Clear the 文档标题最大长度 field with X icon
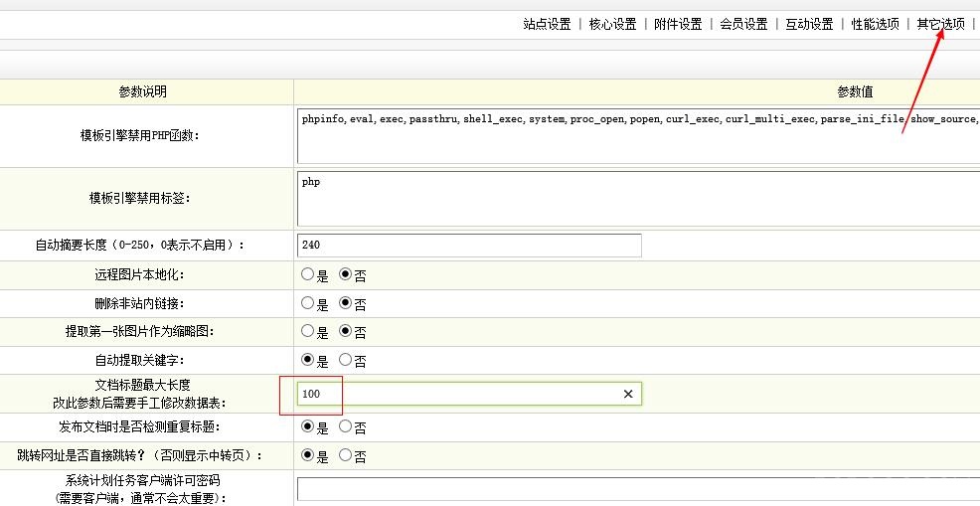Image resolution: width=980 pixels, height=506 pixels. point(628,394)
